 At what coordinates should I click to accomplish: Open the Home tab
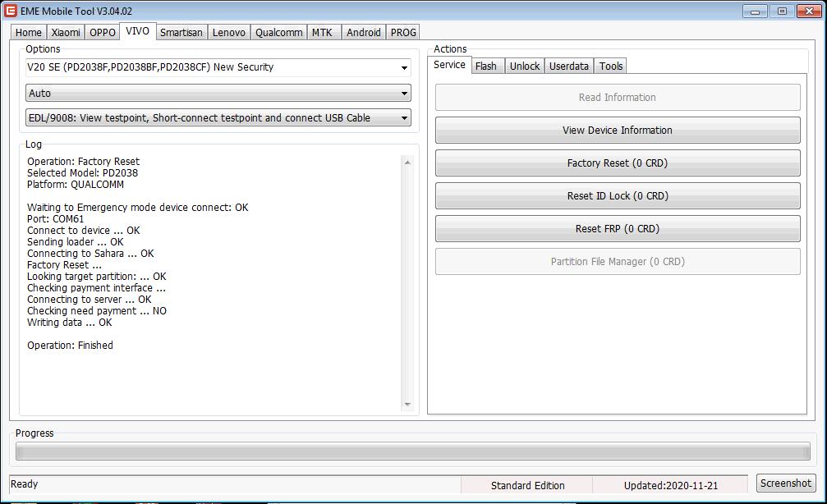pos(29,32)
